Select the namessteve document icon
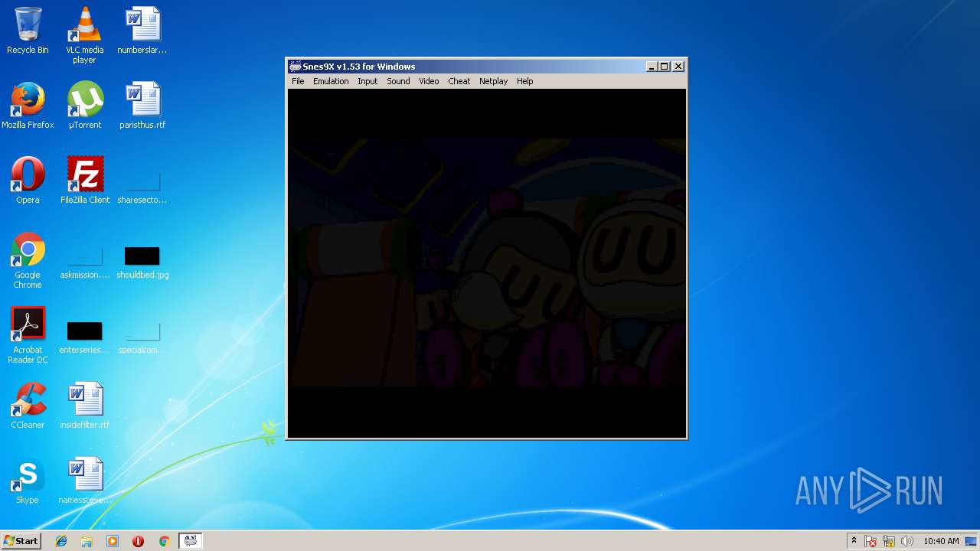The height and width of the screenshot is (551, 980). (x=84, y=481)
